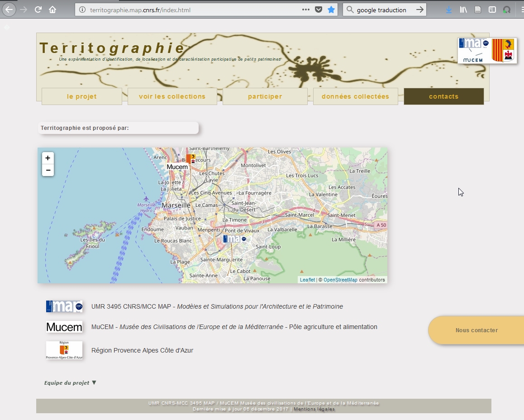Save the page to Pocket
524x420 pixels.
319,10
